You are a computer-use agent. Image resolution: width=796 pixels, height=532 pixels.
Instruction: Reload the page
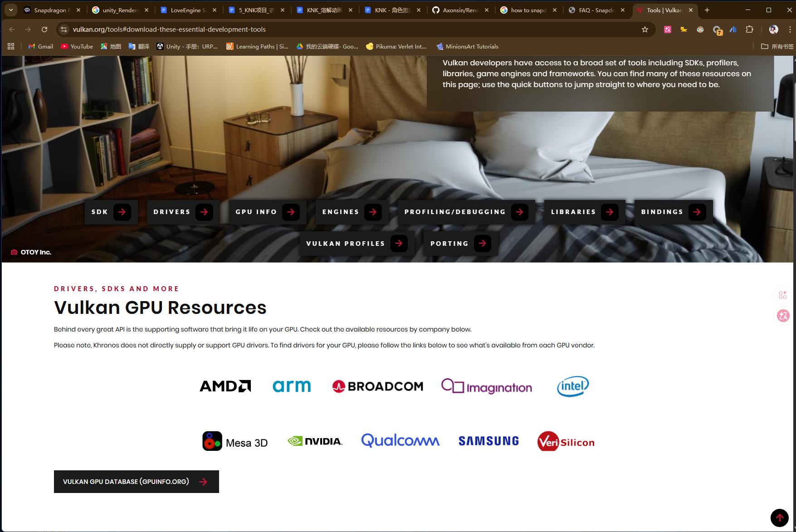coord(44,29)
